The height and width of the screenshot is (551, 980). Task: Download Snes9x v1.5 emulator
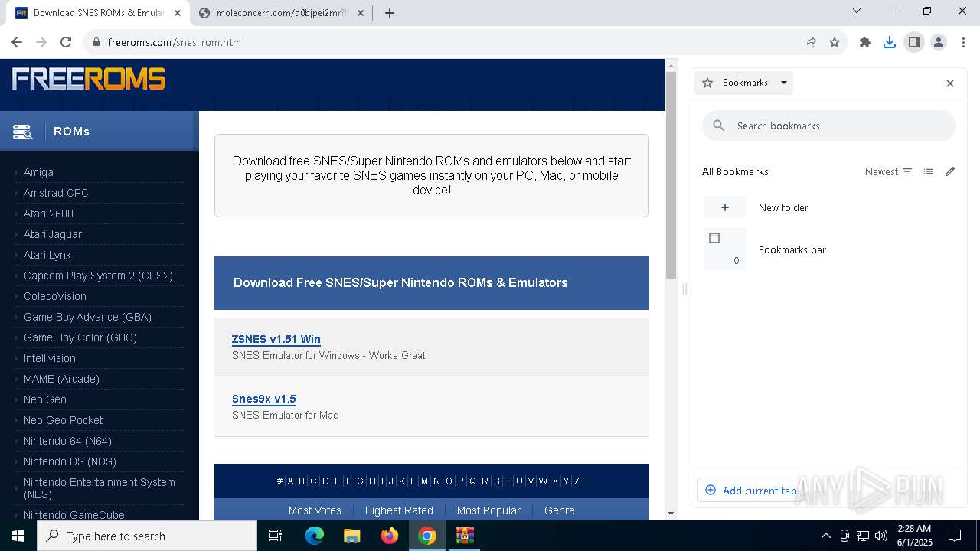pos(264,399)
